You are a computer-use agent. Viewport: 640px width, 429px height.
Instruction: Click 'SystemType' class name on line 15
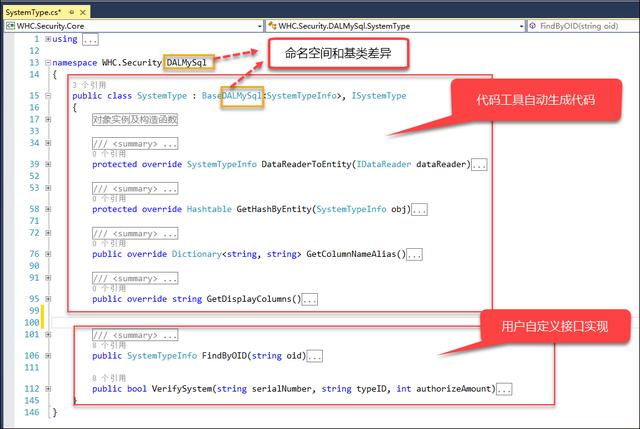[x=162, y=96]
